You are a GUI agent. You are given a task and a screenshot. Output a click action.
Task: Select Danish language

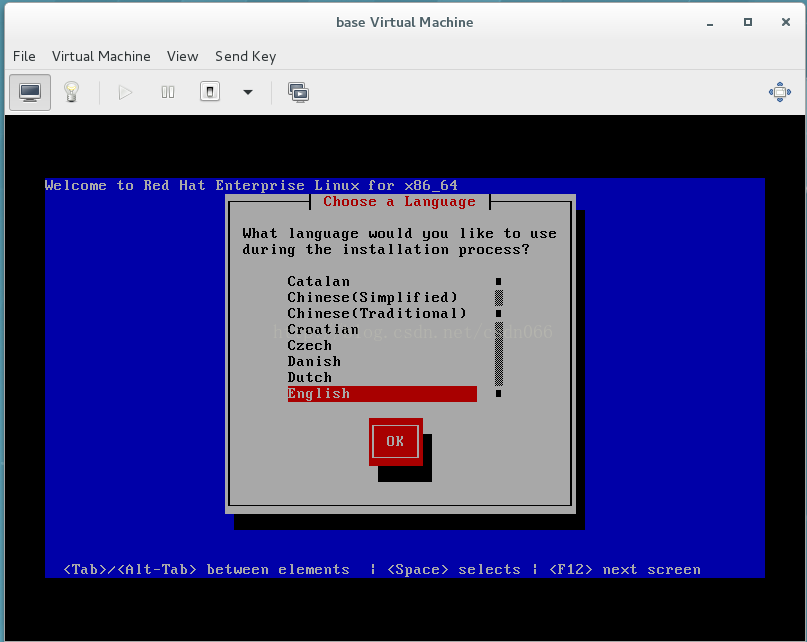pyautogui.click(x=382, y=361)
